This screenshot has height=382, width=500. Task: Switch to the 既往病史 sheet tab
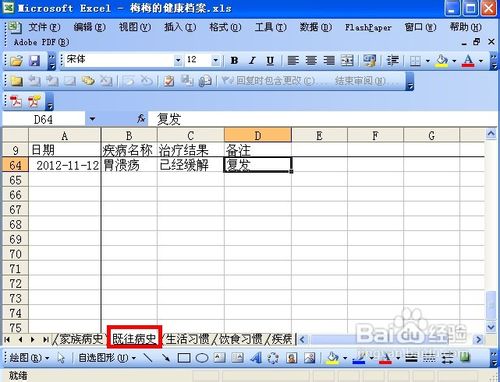(x=134, y=339)
